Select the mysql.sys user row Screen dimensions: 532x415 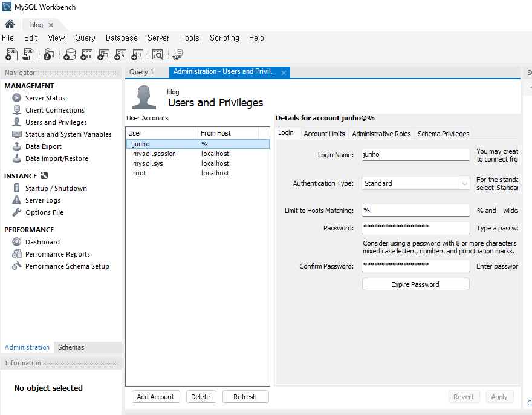tap(198, 163)
